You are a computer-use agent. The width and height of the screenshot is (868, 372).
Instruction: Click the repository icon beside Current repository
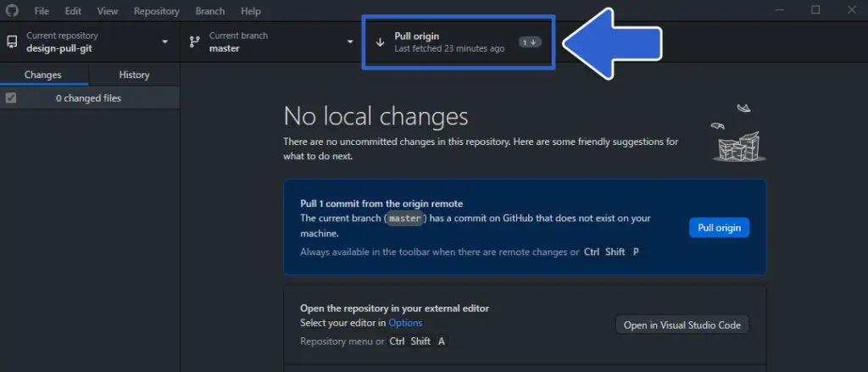click(x=12, y=42)
